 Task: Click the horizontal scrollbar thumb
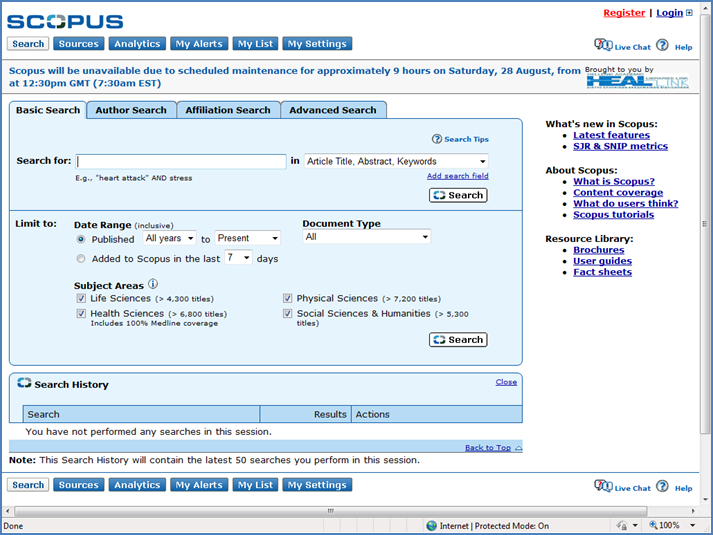point(331,511)
